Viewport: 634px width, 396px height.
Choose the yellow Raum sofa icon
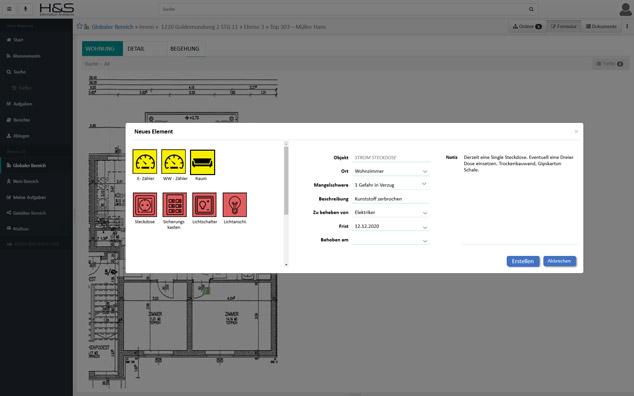(x=203, y=162)
